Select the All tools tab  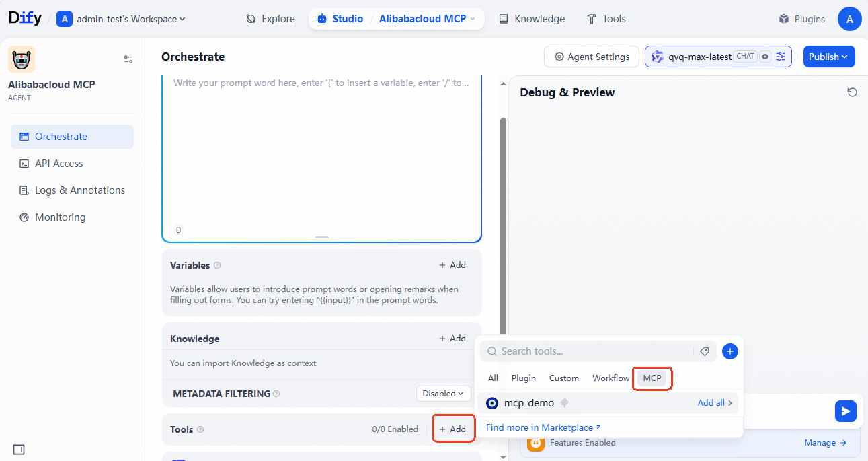coord(493,378)
